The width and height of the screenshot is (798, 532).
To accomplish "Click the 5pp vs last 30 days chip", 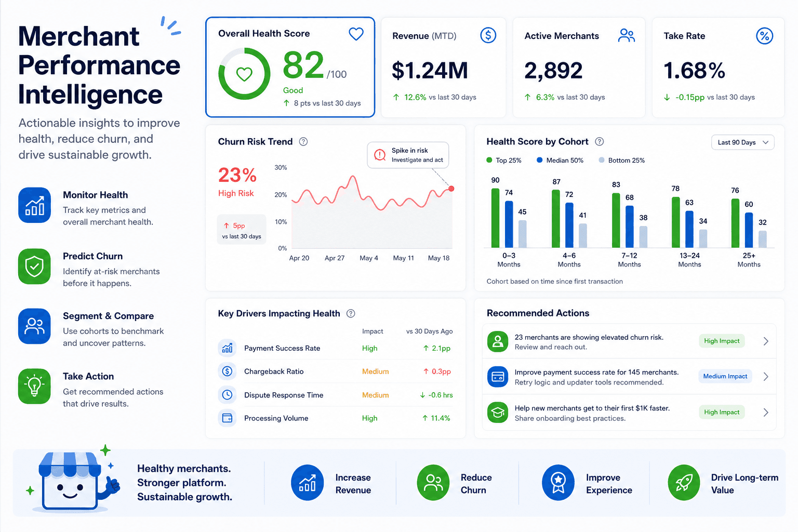I will pyautogui.click(x=242, y=230).
